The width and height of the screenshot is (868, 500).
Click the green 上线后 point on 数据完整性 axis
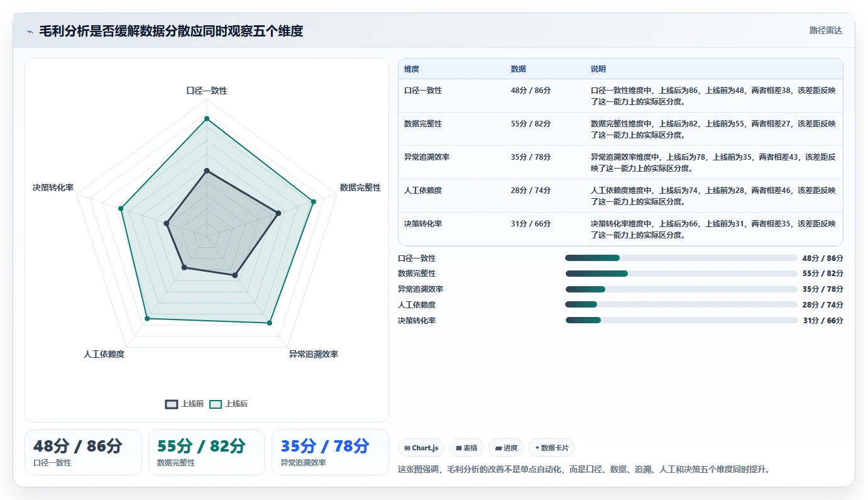(313, 201)
